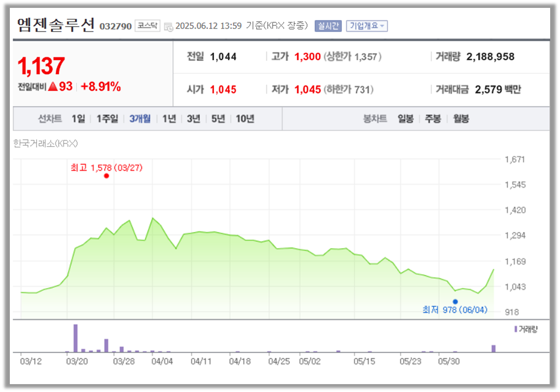Click the 시가 value 1,045
560x392 pixels.
click(x=223, y=90)
